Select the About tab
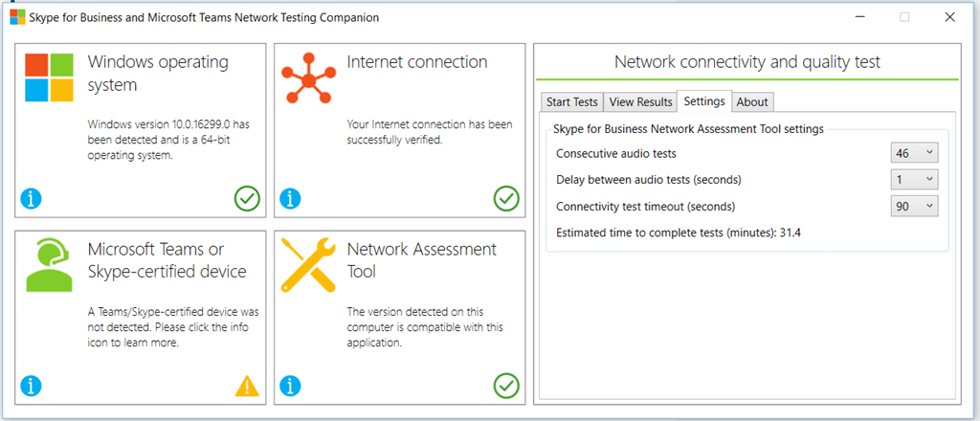The width and height of the screenshot is (980, 421). pyautogui.click(x=752, y=102)
